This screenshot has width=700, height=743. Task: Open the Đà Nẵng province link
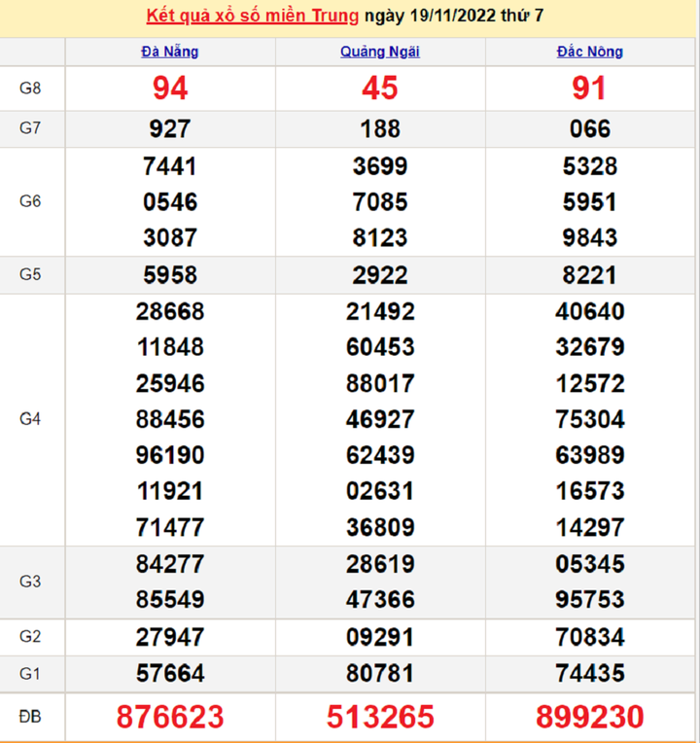click(170, 52)
